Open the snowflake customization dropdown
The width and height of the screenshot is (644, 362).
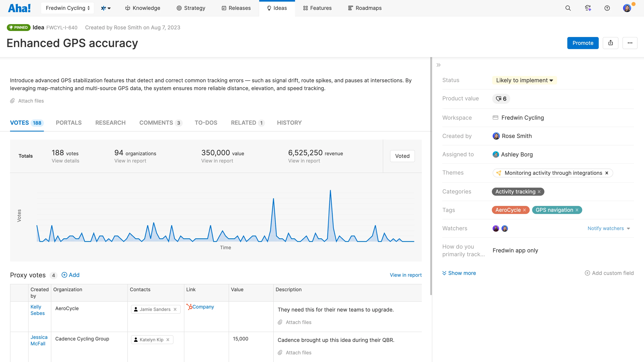[106, 8]
